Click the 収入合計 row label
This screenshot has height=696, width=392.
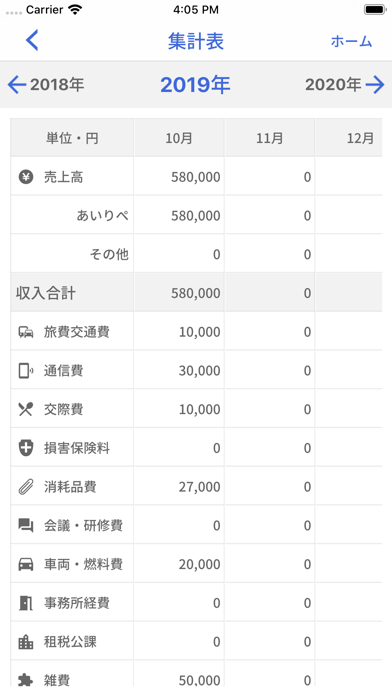(46, 293)
